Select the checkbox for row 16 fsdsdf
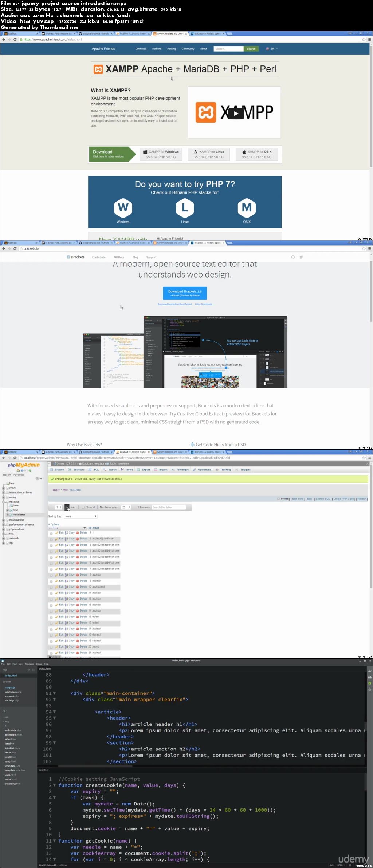 pos(51,623)
